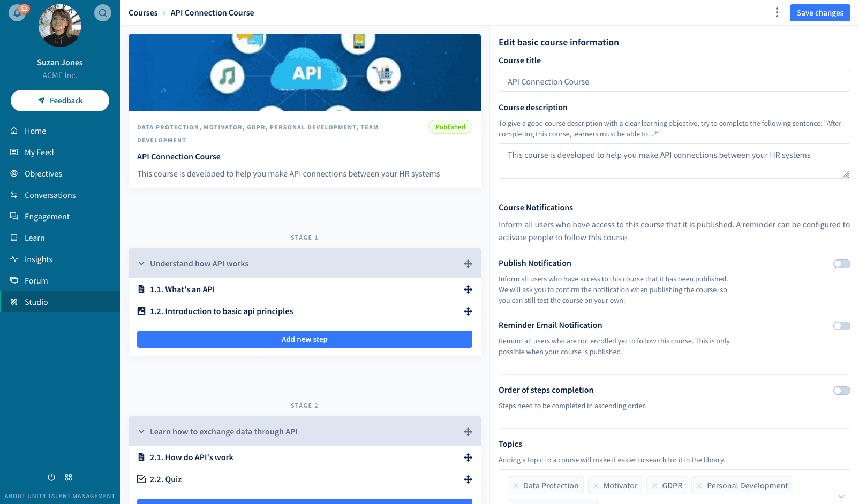Navigate to Courses via breadcrumb
Viewport: 859px width, 504px height.
click(143, 12)
